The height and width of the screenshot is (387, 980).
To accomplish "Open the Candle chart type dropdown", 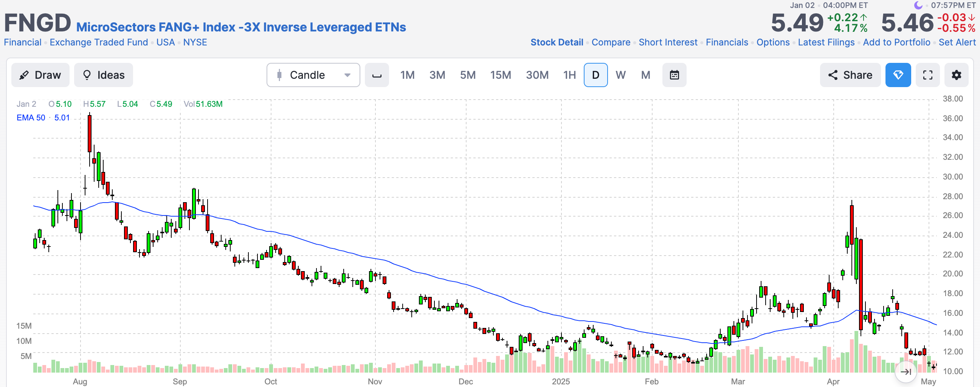I will point(313,75).
